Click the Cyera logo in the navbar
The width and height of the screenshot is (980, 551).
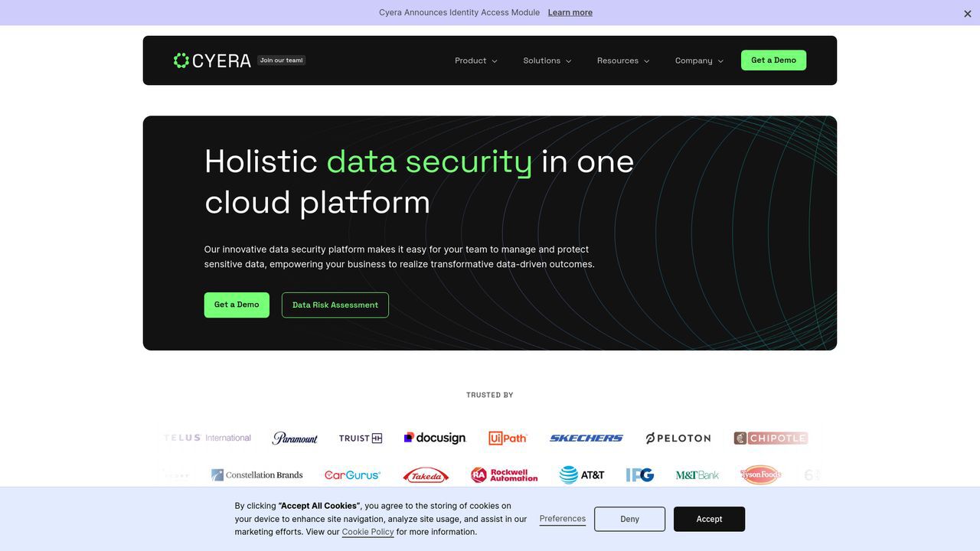coord(212,60)
